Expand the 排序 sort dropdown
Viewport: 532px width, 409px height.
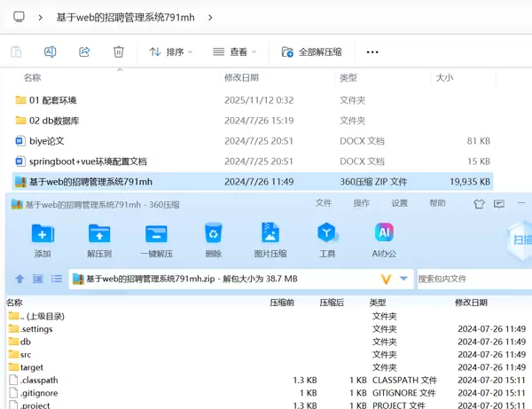tap(171, 52)
